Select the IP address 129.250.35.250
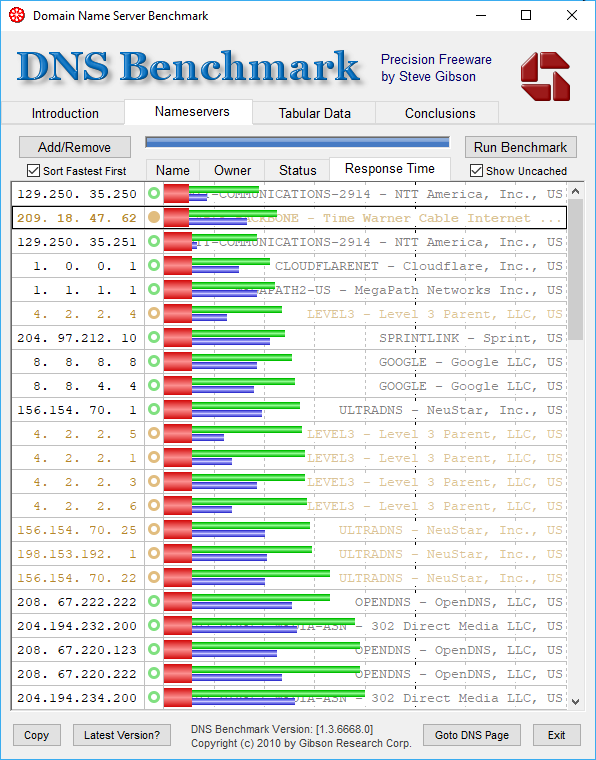The height and width of the screenshot is (760, 596). click(77, 194)
